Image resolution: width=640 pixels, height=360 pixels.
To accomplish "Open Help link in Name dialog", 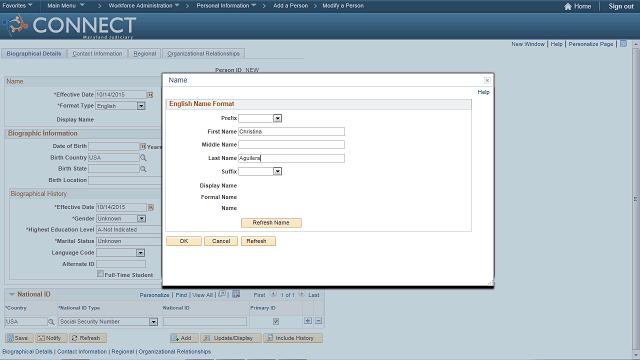I will click(x=483, y=92).
